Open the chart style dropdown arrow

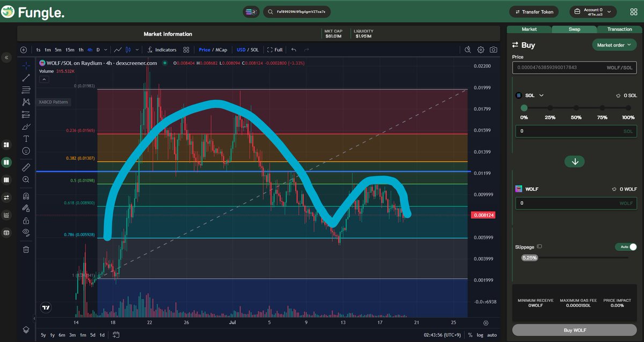[x=138, y=50]
